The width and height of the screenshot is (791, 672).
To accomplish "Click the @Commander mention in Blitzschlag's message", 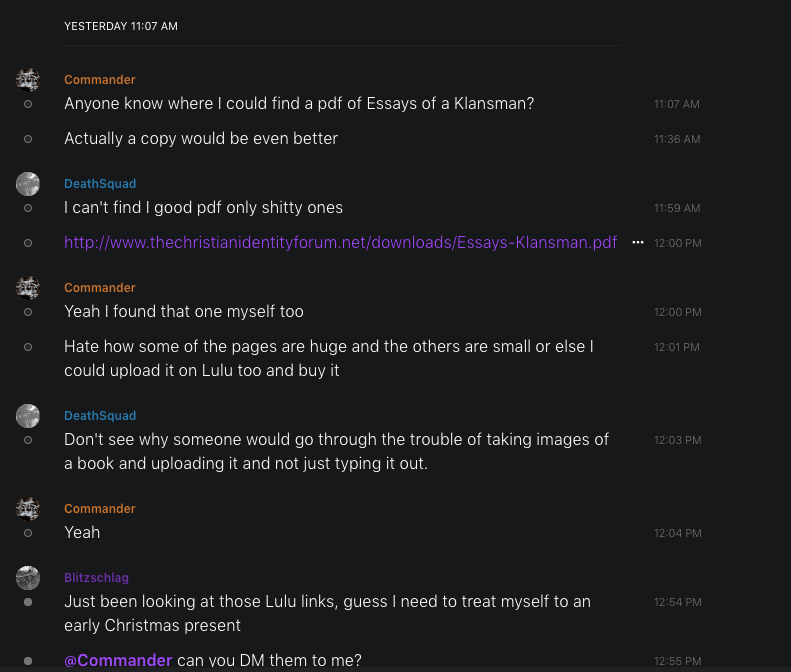I will pyautogui.click(x=118, y=660).
